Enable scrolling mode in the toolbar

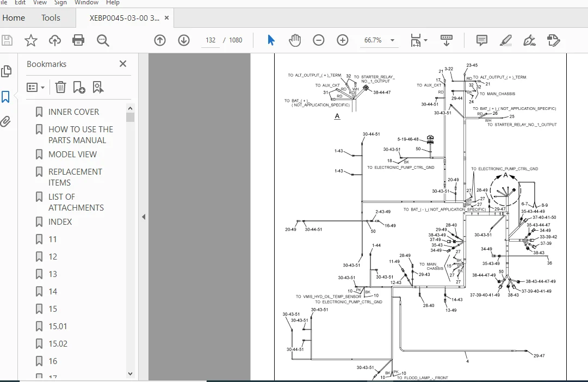tap(446, 40)
